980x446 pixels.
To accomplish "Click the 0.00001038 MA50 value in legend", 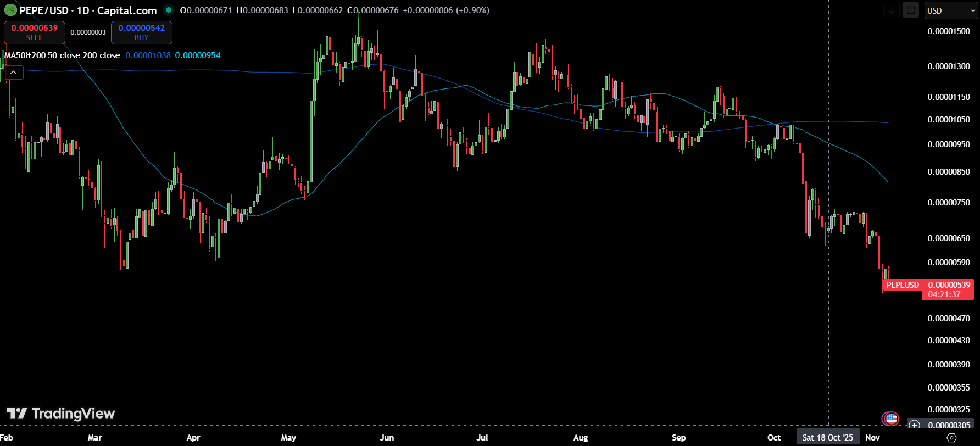I will coord(148,55).
